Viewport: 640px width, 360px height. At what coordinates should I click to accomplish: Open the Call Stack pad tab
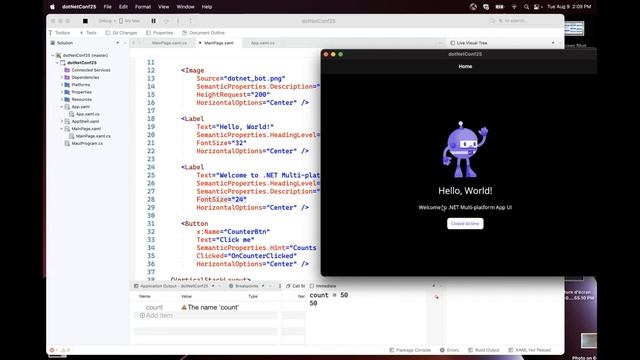pos(296,286)
